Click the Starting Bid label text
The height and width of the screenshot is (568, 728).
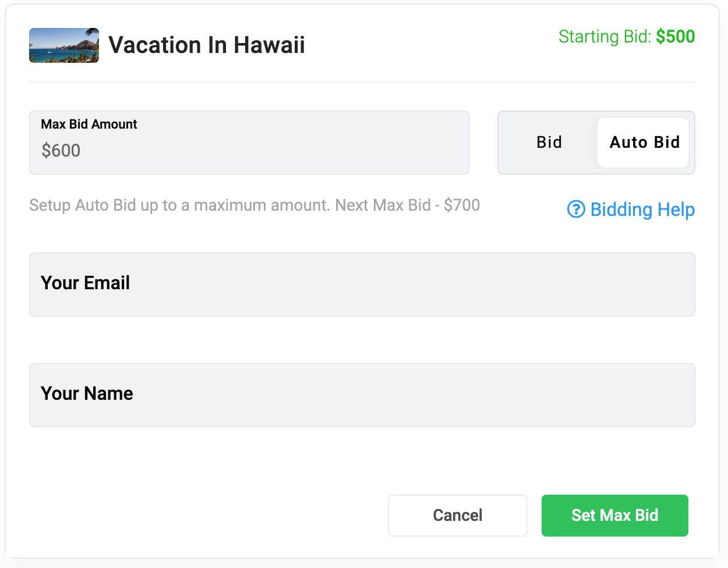point(605,37)
